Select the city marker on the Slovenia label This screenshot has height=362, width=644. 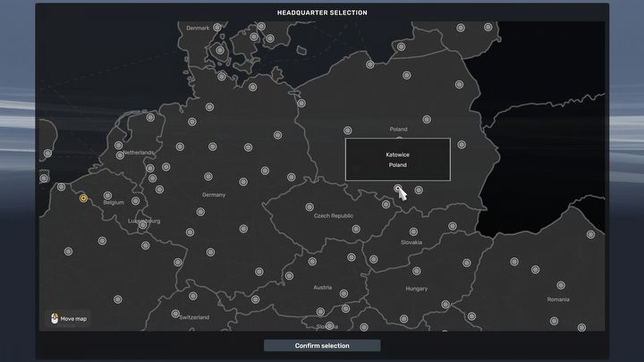329,326
